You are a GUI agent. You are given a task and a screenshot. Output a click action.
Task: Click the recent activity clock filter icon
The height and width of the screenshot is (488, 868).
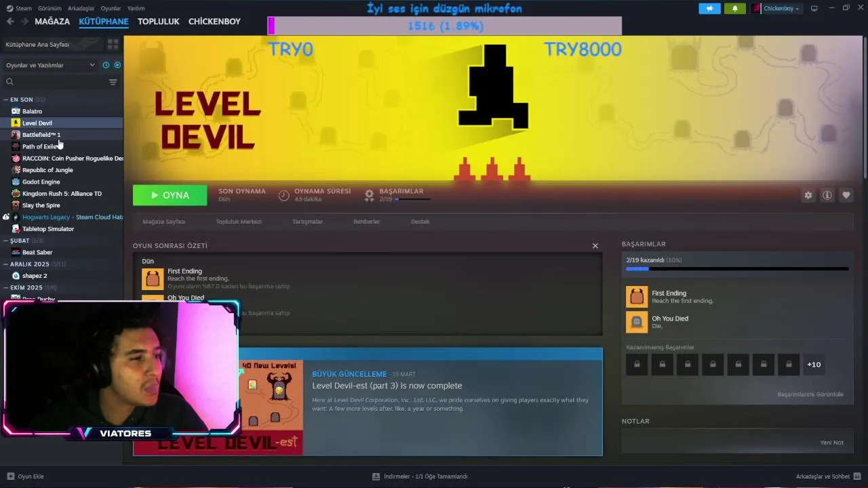(x=106, y=65)
